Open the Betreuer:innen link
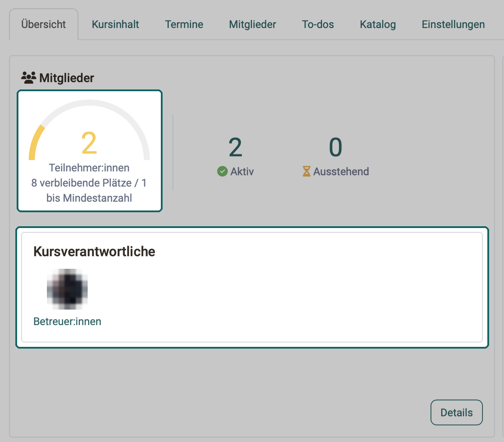This screenshot has height=442, width=504. point(67,321)
